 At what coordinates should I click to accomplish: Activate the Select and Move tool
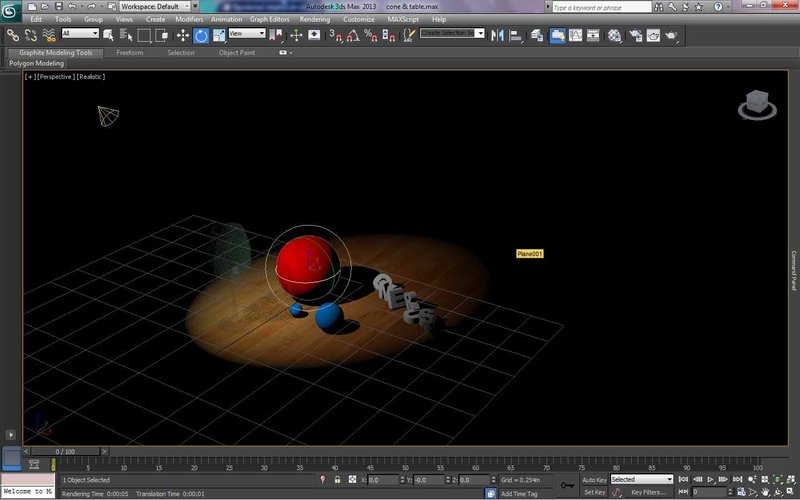point(183,35)
